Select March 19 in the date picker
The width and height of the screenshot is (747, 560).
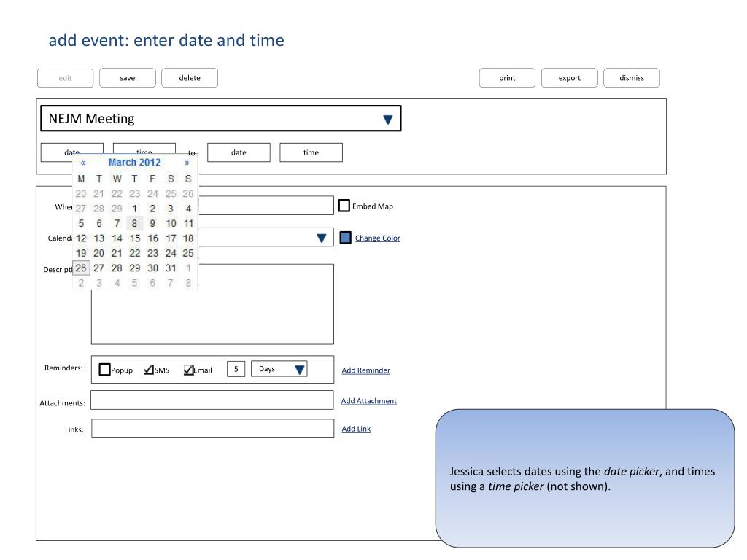(81, 253)
